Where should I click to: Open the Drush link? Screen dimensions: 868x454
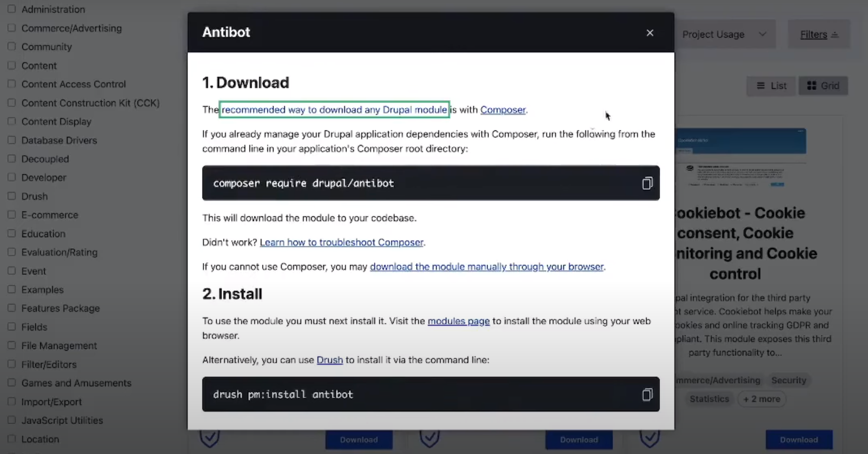(x=330, y=360)
